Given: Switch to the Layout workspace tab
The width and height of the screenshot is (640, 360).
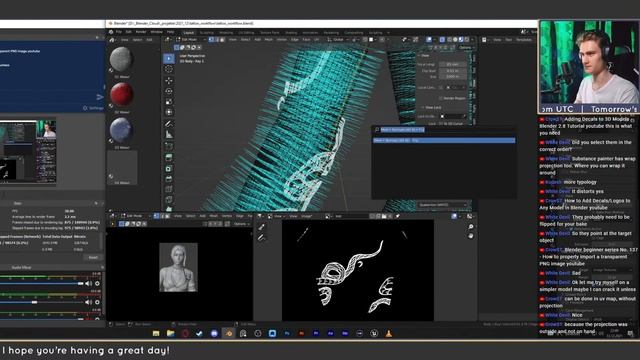Looking at the screenshot, I should click(x=189, y=32).
